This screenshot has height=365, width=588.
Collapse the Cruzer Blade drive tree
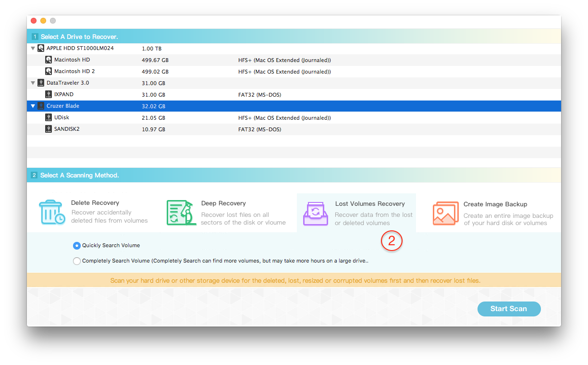pos(33,106)
